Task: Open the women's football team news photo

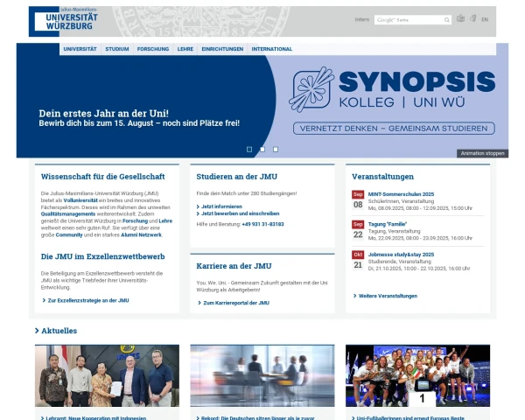Action: tap(417, 375)
